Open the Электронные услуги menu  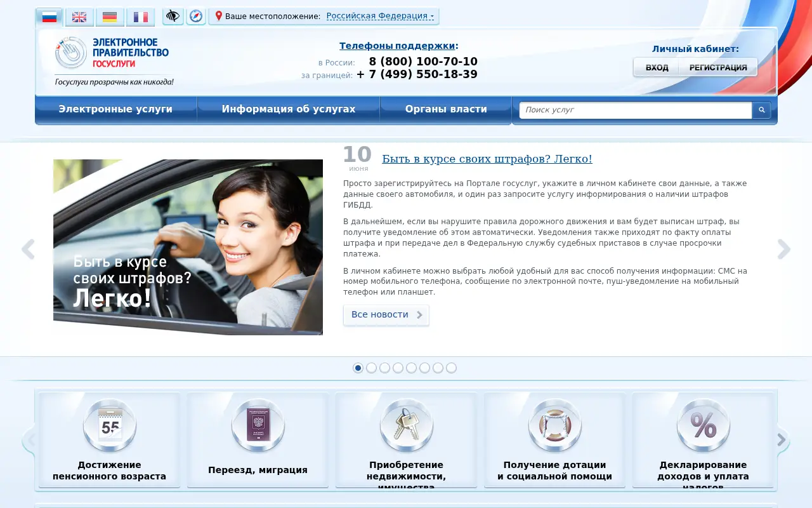click(115, 109)
